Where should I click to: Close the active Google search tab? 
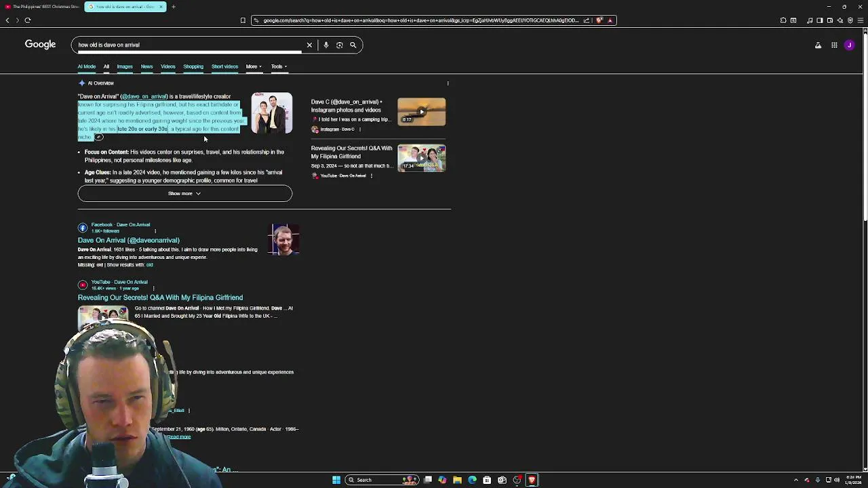(161, 7)
